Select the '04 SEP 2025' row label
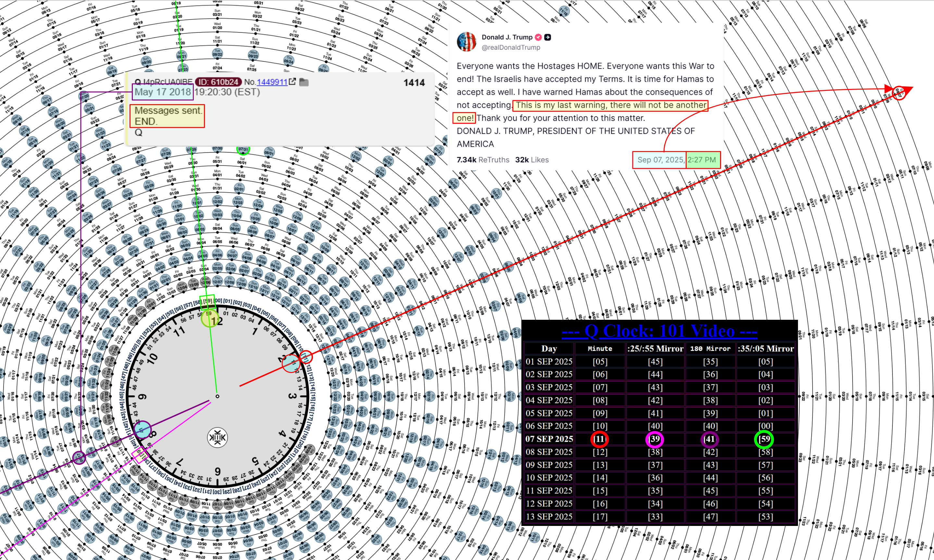 click(x=549, y=400)
